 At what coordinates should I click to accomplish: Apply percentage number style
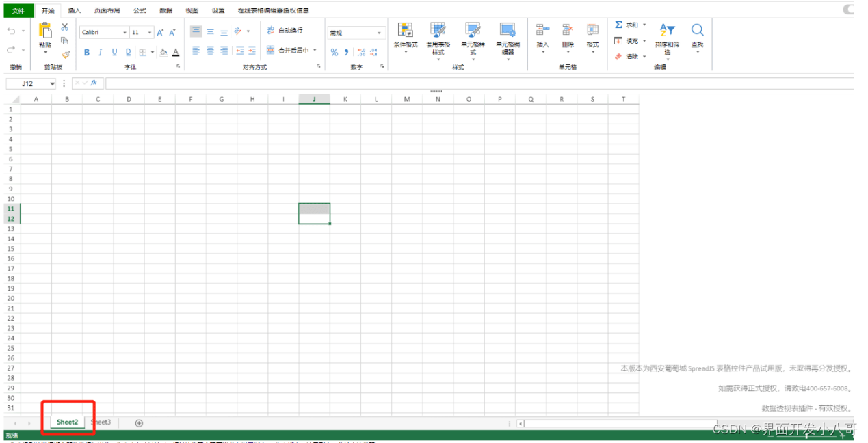pos(334,51)
